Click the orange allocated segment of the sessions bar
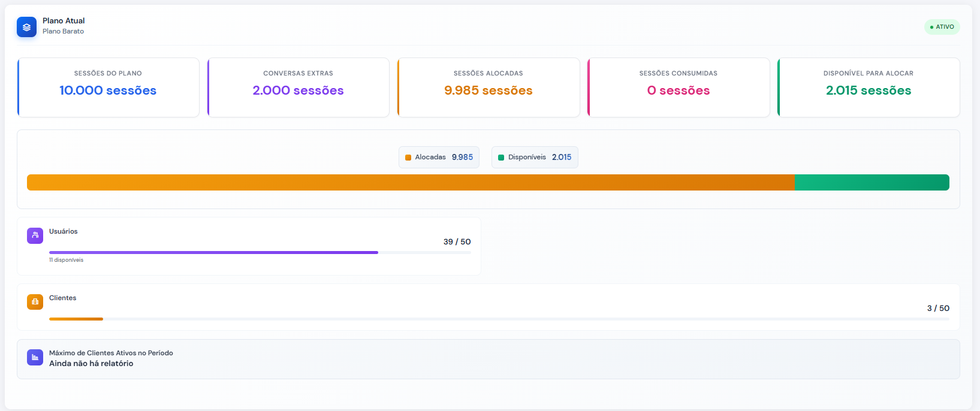Screen dimensions: 980x411 pyautogui.click(x=411, y=182)
